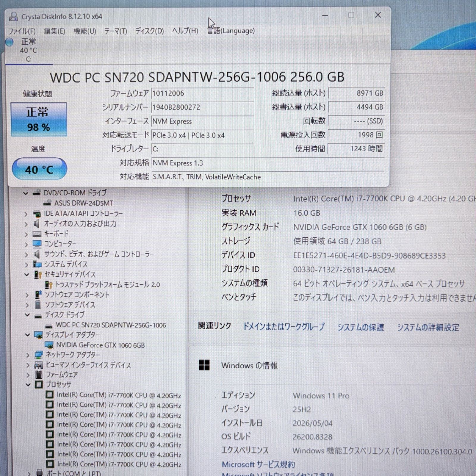
Task: Collapse the プロセッサ node
Action: point(28,385)
